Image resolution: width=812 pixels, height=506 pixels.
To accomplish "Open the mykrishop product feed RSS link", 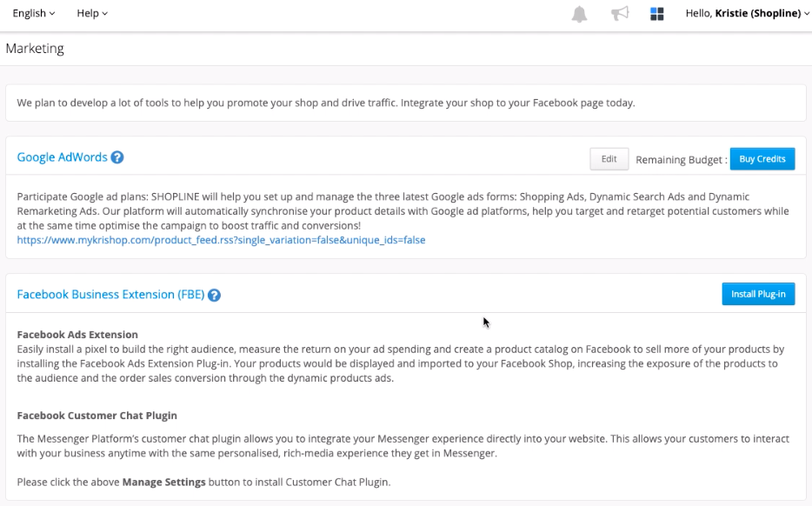I will (x=221, y=240).
